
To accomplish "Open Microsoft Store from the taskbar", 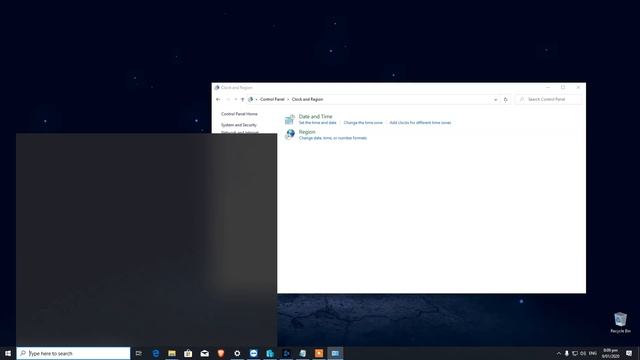I will pos(188,353).
